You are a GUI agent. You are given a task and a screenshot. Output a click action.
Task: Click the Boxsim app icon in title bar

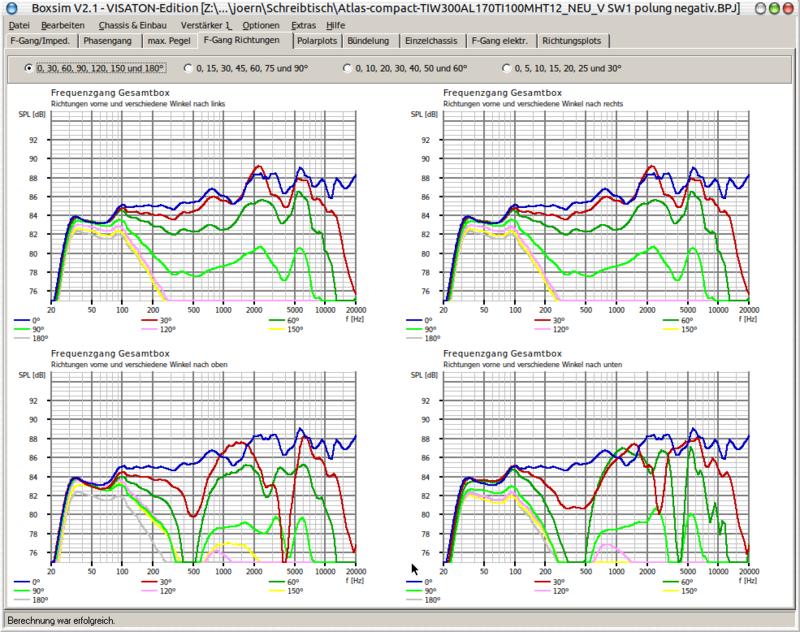click(x=9, y=8)
